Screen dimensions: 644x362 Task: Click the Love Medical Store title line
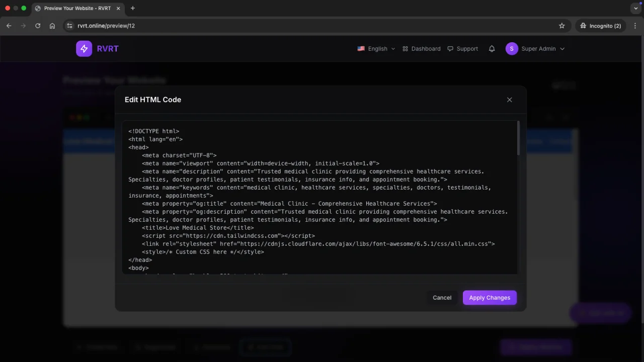click(x=198, y=228)
